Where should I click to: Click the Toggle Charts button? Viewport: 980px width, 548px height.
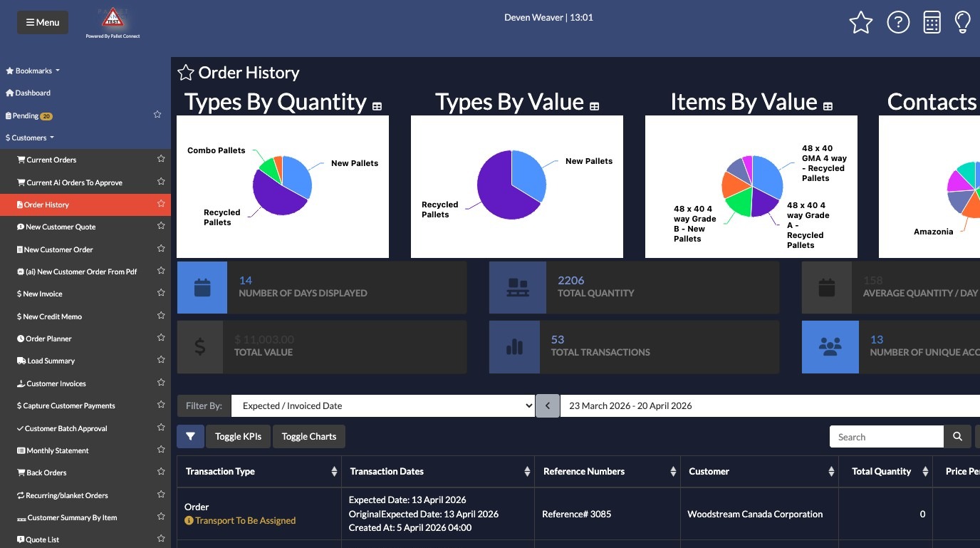(x=309, y=437)
